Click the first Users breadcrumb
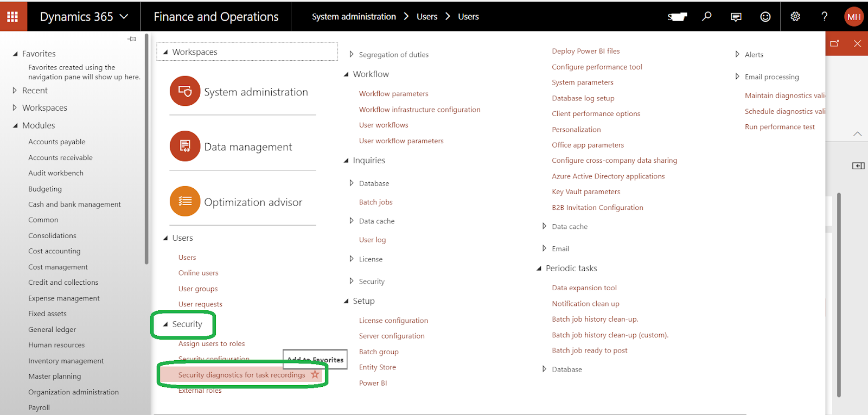 (x=427, y=16)
